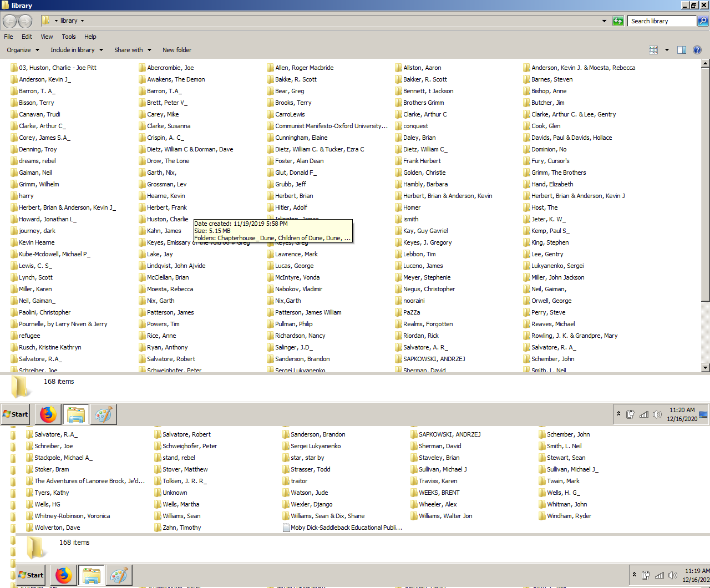The image size is (710, 588).
Task: Click the vertical scrollbar thumb
Action: (706, 185)
